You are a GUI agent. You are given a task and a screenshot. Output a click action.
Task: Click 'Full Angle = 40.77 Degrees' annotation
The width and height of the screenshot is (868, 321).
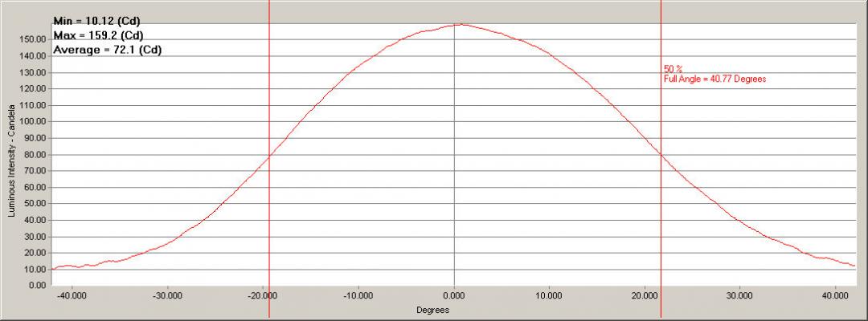[x=714, y=79]
